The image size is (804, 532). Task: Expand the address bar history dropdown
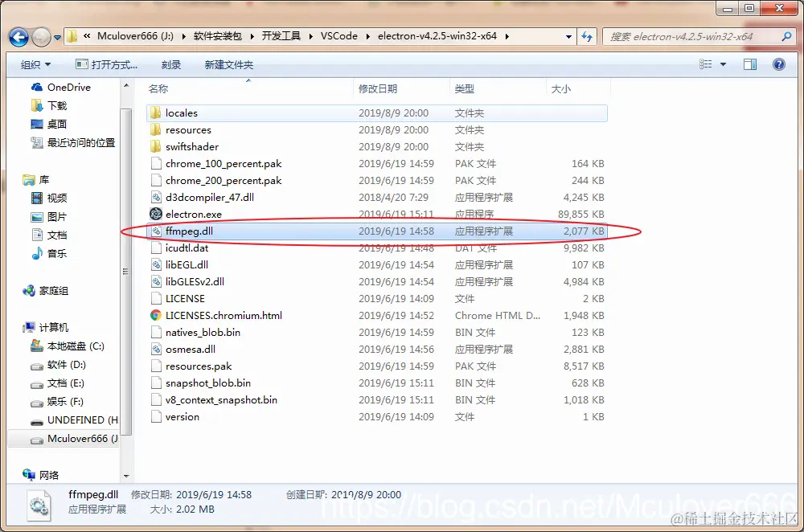click(x=568, y=37)
